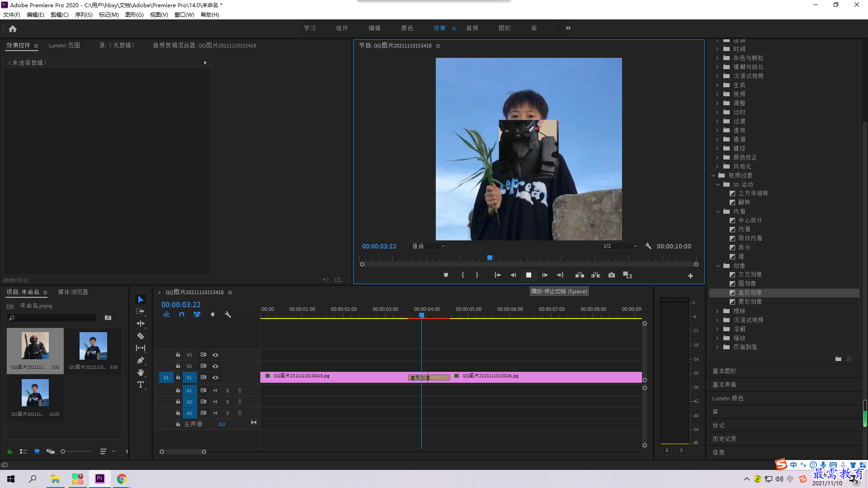Show more workspaces chevron
868x488 pixels.
click(568, 28)
